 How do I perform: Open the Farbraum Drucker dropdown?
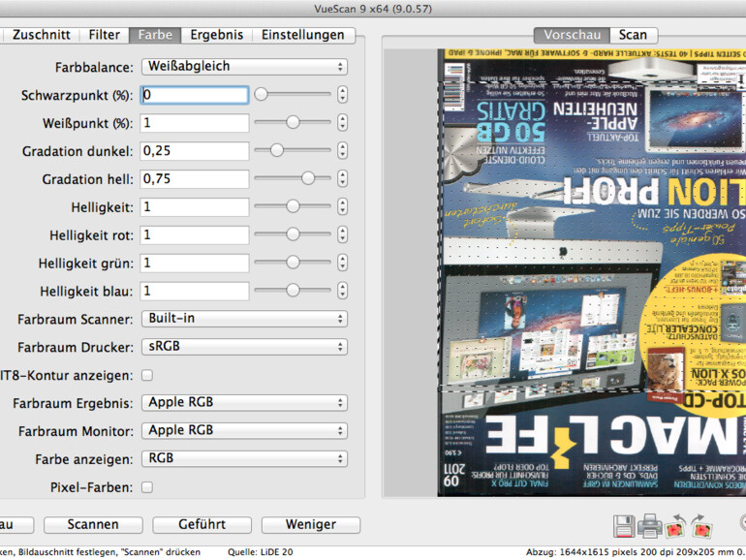pos(244,347)
